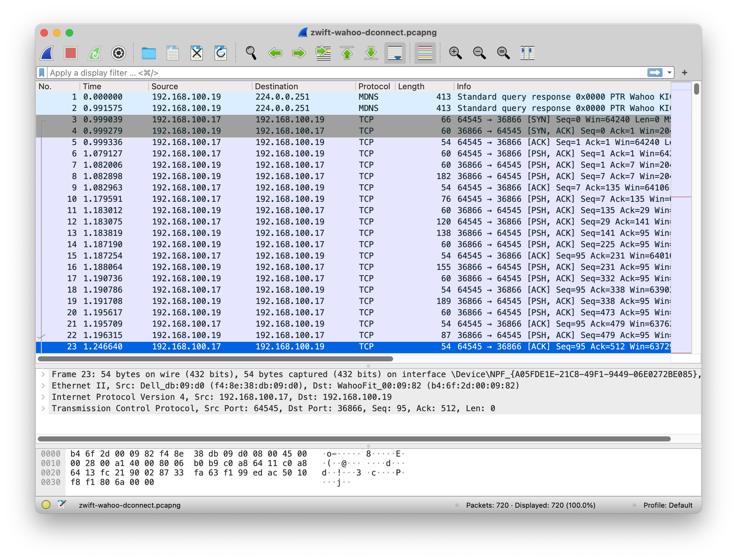This screenshot has height=560, width=737.
Task: Open capture file properties notepad icon
Action: pyautogui.click(x=62, y=505)
